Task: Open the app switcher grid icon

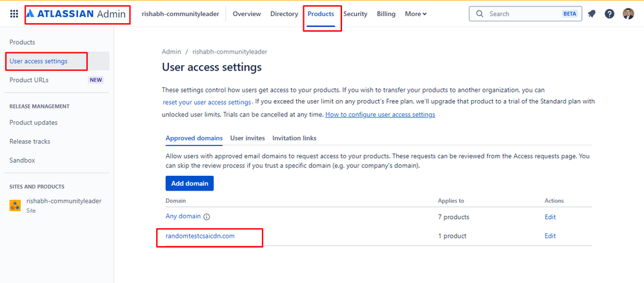Action: pos(14,14)
